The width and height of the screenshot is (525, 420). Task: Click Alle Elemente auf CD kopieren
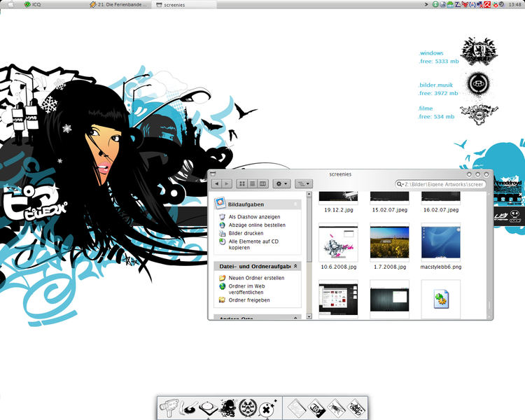[x=253, y=244]
